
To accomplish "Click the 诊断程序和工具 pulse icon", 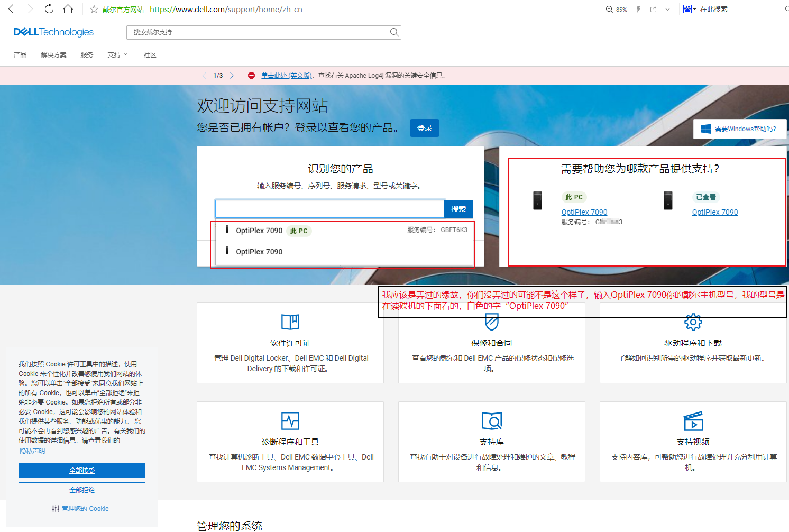I will pos(290,421).
